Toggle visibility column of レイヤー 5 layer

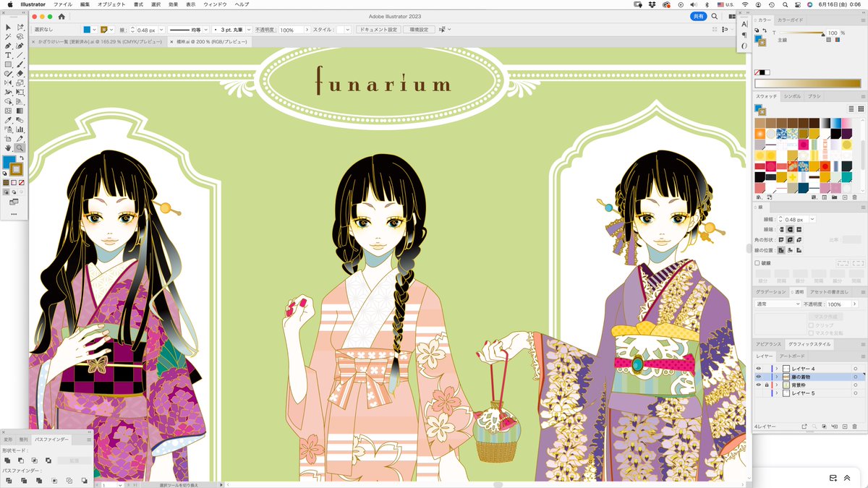pyautogui.click(x=759, y=393)
